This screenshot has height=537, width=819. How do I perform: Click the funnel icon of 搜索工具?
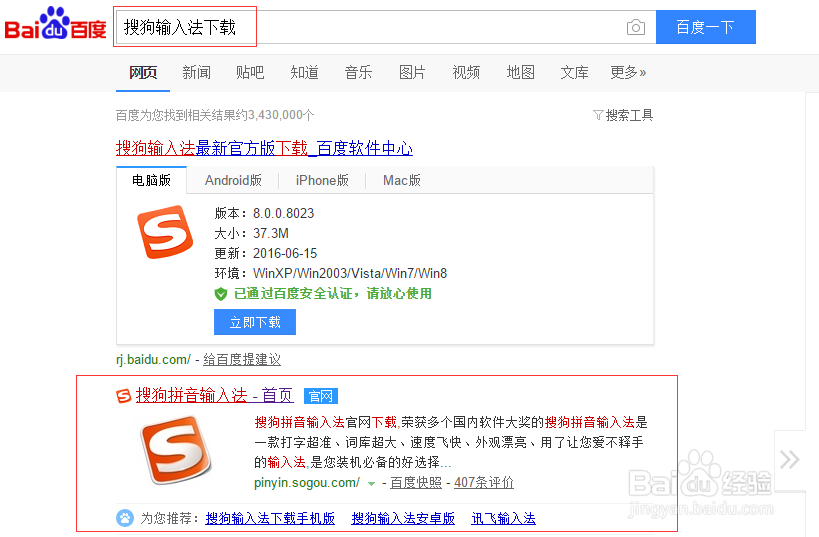(598, 115)
